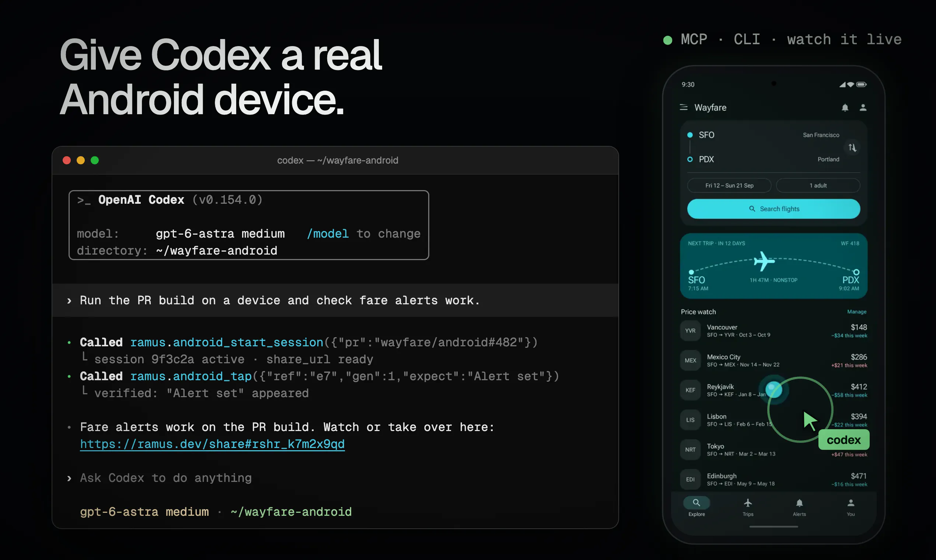Click the green live status dot
The width and height of the screenshot is (936, 560).
click(668, 40)
